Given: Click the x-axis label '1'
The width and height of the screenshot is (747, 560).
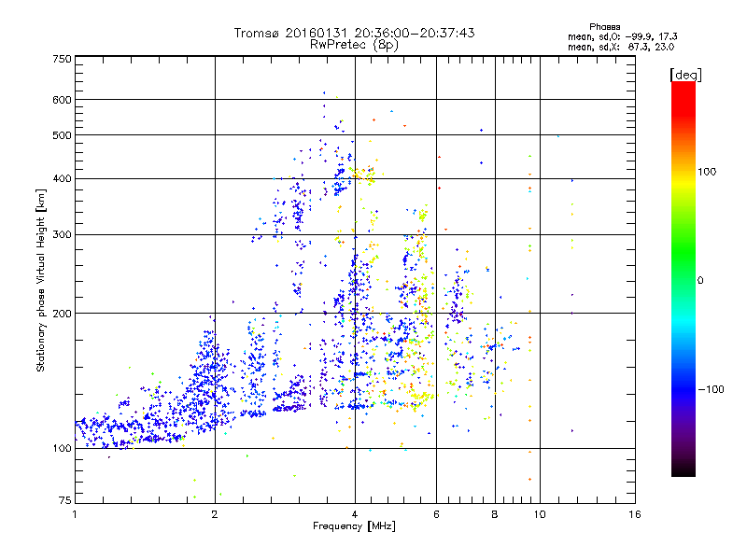Looking at the screenshot, I should 75,514.
